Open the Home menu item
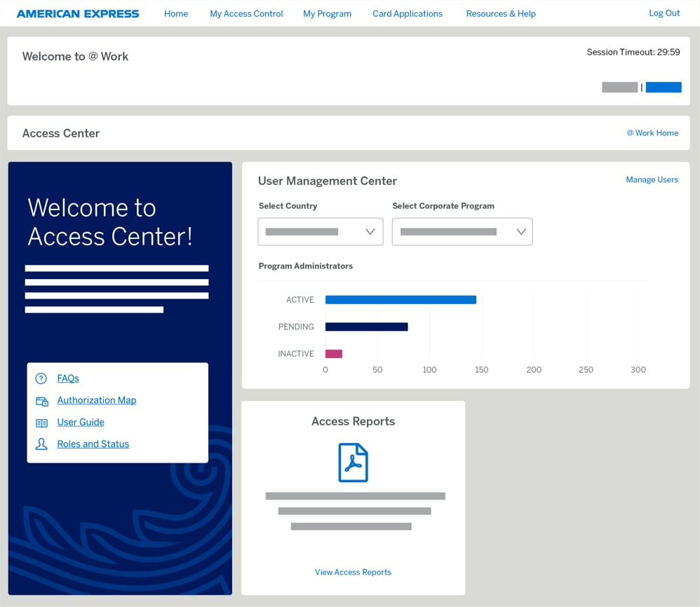This screenshot has width=700, height=607. 176,13
